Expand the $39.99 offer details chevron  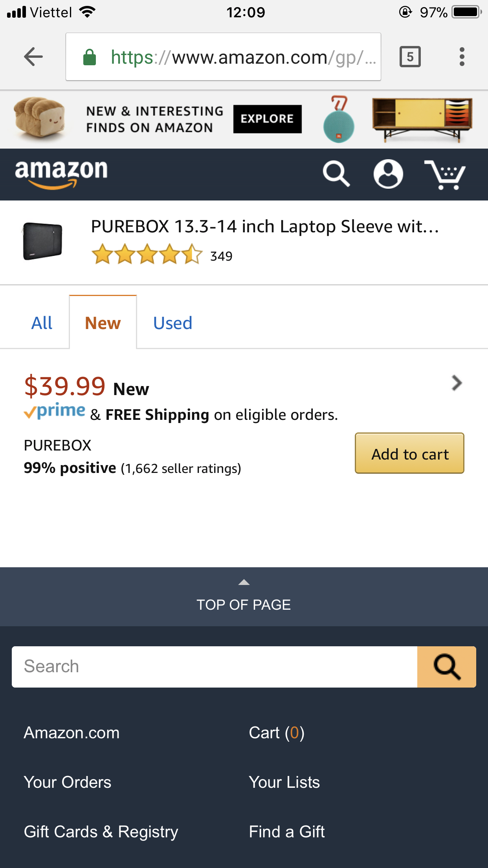pyautogui.click(x=457, y=383)
